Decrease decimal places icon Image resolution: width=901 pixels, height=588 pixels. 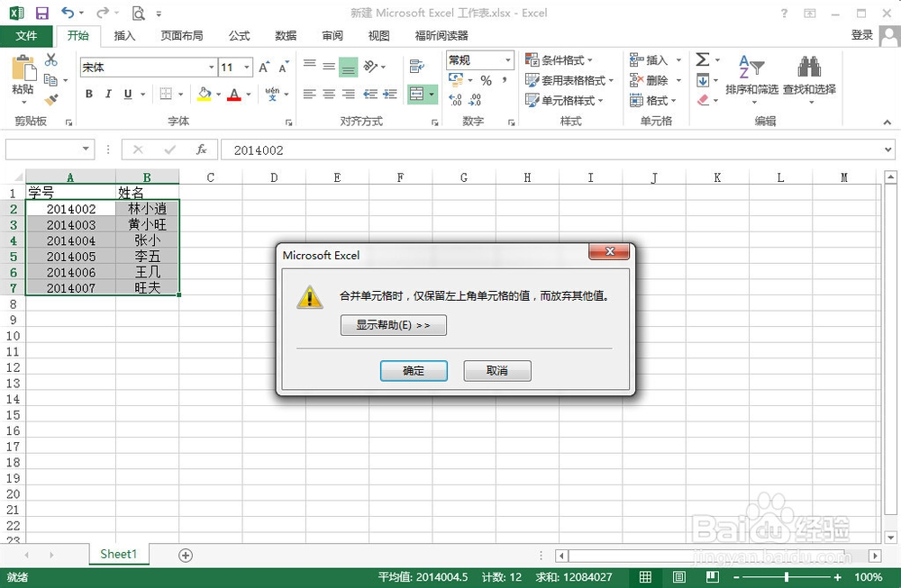pyautogui.click(x=475, y=101)
